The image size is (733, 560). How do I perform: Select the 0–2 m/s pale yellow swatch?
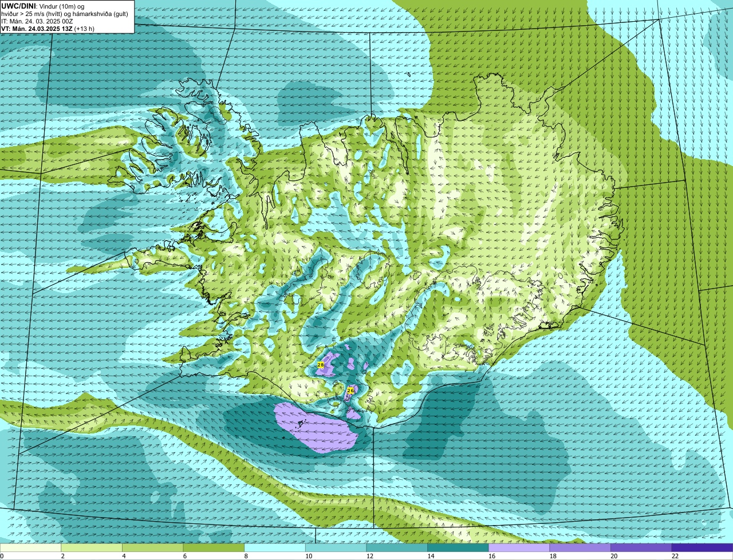tap(30, 548)
